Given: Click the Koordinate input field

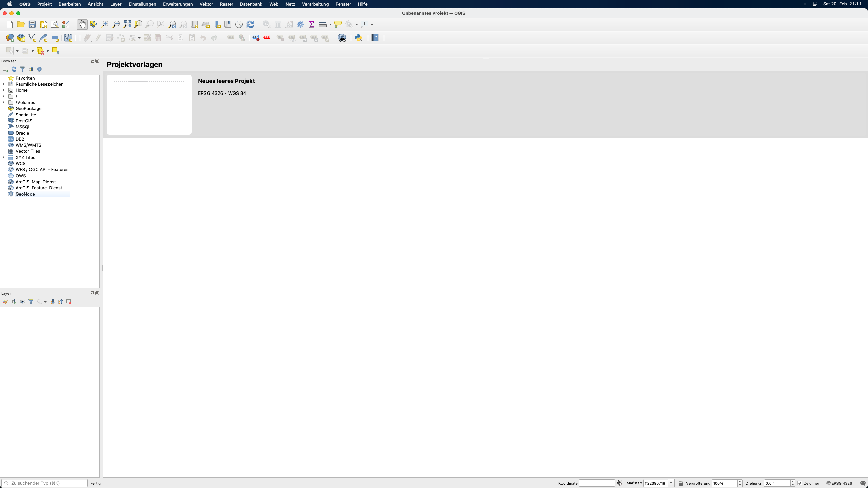Looking at the screenshot, I should click(597, 483).
